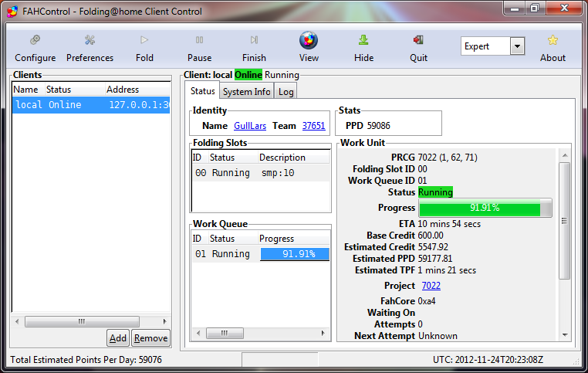Viewport: 588px width, 373px height.
Task: Click the ETA 10 mins 54 secs value
Action: [449, 224]
